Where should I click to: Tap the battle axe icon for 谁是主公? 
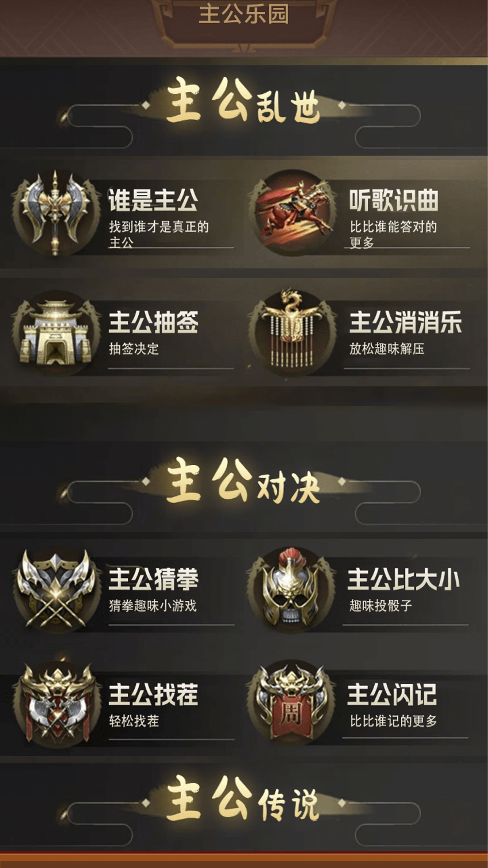point(55,212)
